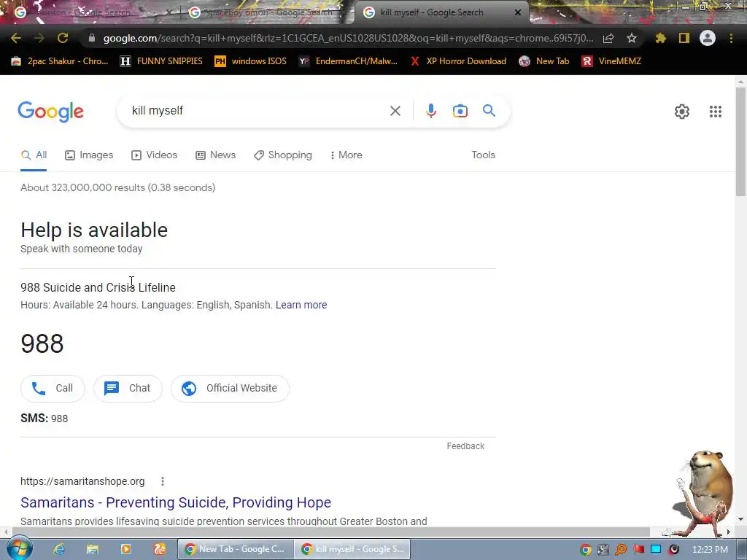
Task: Open the Official Website button
Action: pyautogui.click(x=230, y=389)
